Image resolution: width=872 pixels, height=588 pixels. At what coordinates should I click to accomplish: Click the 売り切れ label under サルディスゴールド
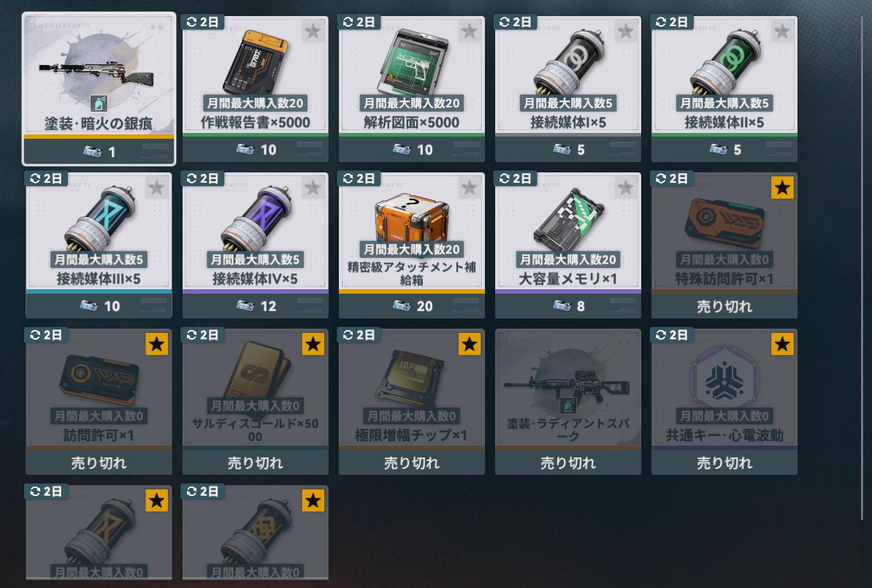pyautogui.click(x=256, y=463)
